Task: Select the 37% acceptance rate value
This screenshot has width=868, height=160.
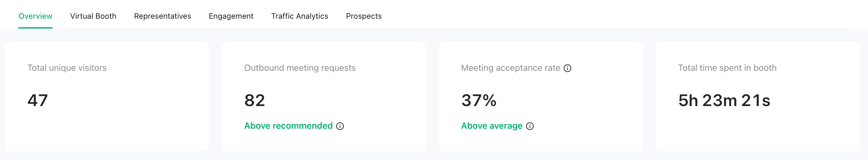Action: point(479,101)
